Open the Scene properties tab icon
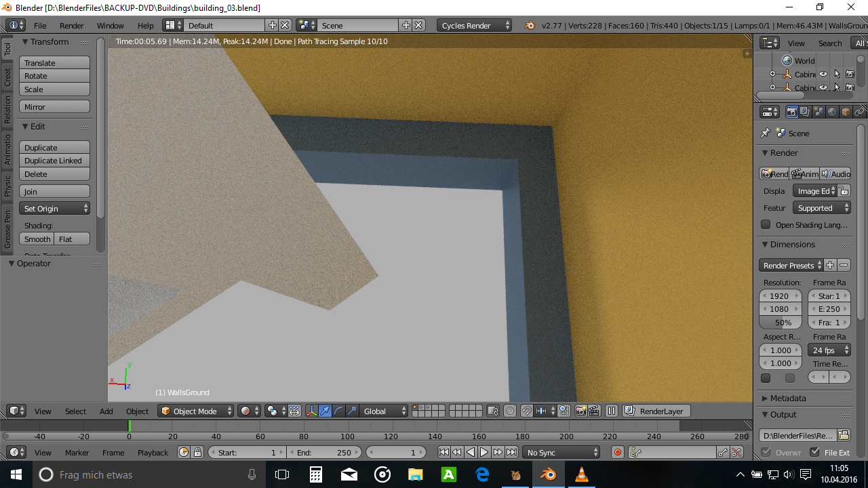The image size is (868, 488). pyautogui.click(x=818, y=112)
